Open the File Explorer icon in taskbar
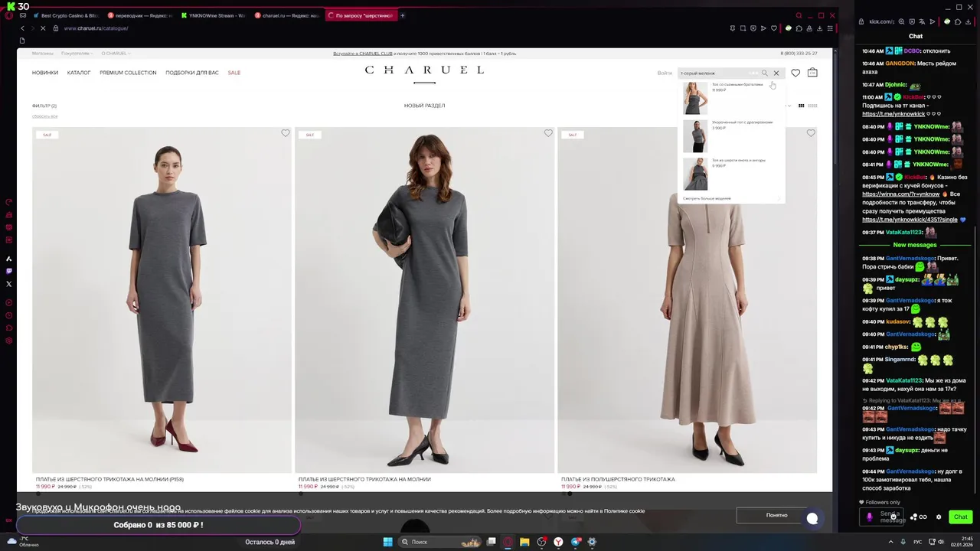Image resolution: width=980 pixels, height=551 pixels. coord(524,542)
